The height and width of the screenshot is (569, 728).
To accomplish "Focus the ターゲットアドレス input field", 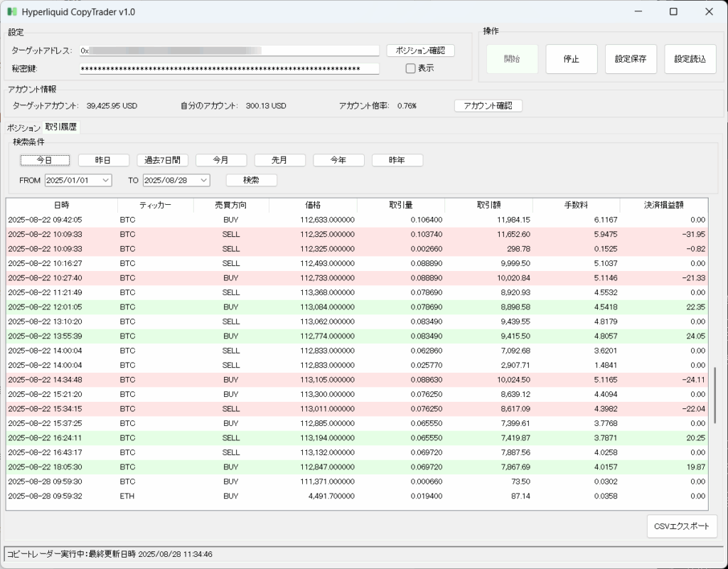I will click(230, 50).
